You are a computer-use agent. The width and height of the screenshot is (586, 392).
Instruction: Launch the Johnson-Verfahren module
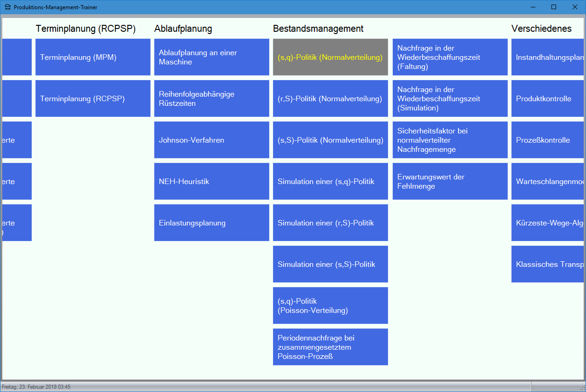[211, 140]
